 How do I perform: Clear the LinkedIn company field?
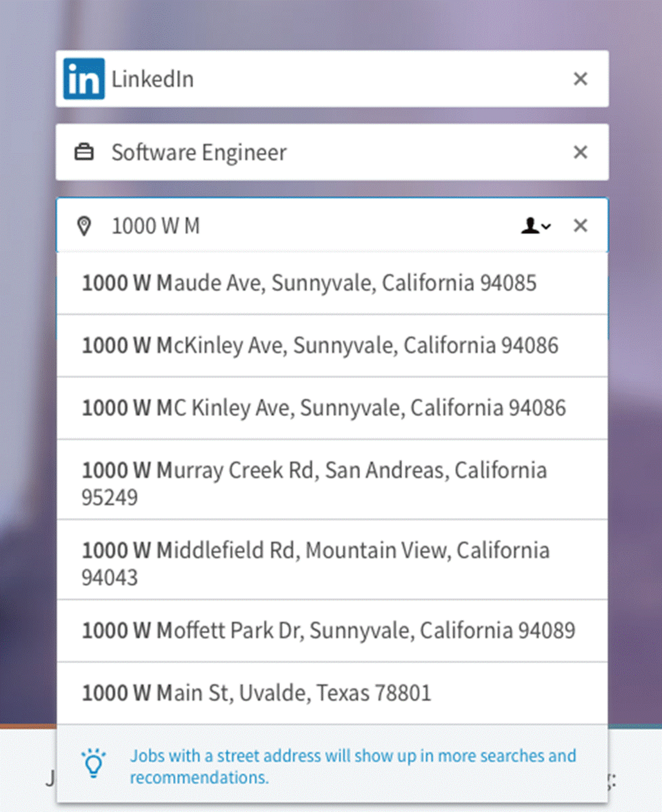580,79
